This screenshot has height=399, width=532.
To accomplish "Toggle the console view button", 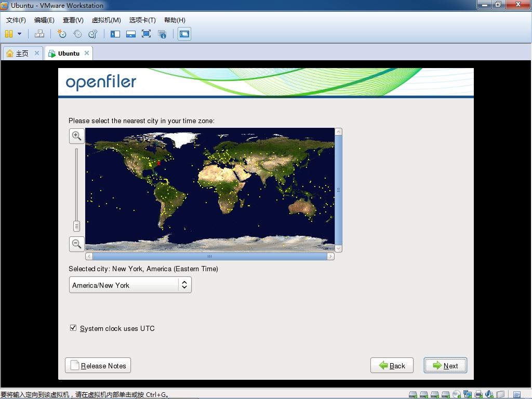I will [x=184, y=34].
